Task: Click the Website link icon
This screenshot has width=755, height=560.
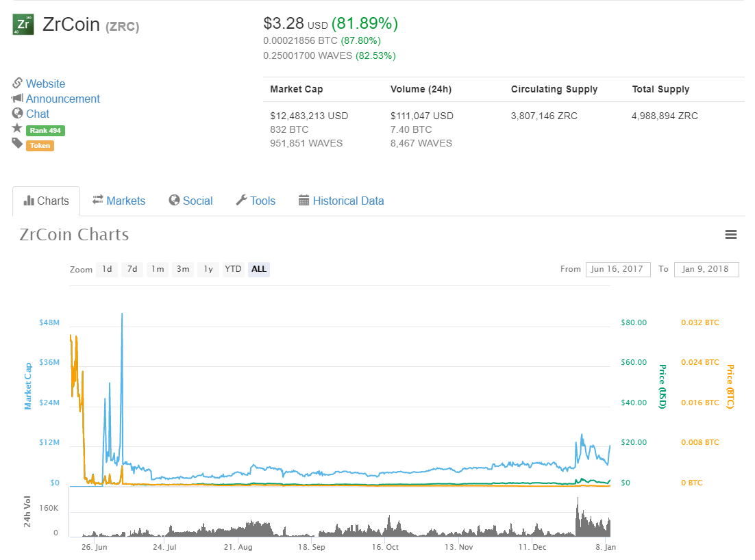Action: [x=17, y=84]
